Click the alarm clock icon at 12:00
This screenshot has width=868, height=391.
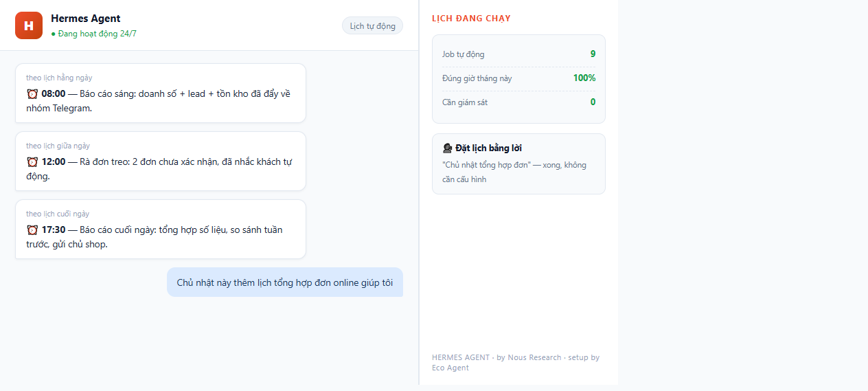pyautogui.click(x=32, y=161)
